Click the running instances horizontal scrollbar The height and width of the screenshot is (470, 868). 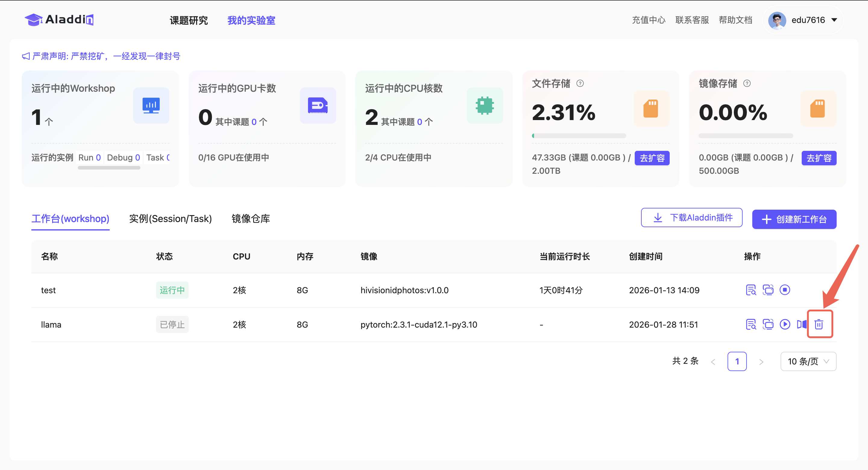(109, 168)
